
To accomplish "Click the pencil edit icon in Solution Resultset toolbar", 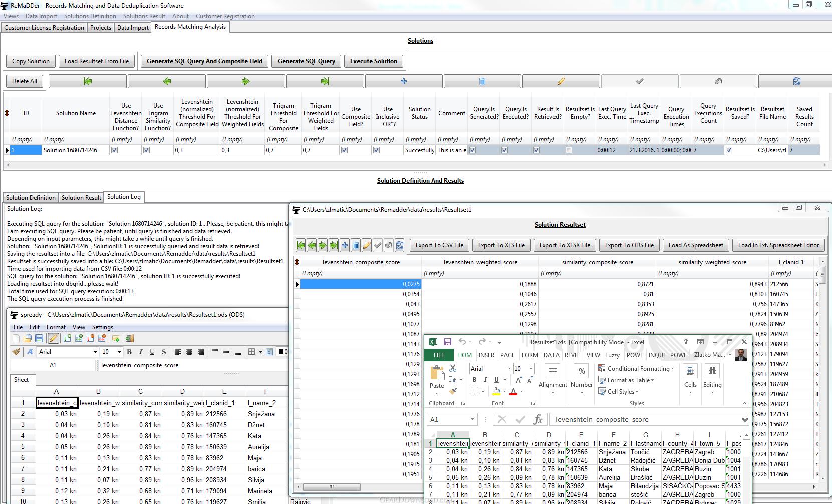I will coord(367,245).
